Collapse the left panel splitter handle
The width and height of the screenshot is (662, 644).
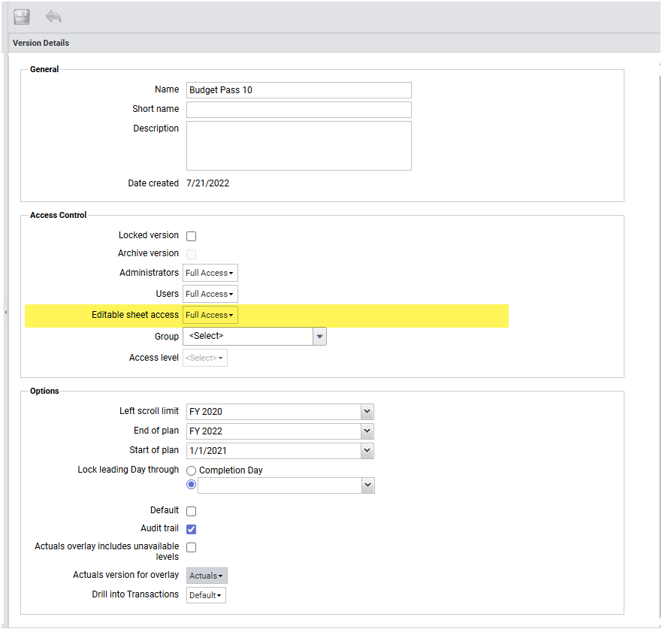[x=5, y=311]
